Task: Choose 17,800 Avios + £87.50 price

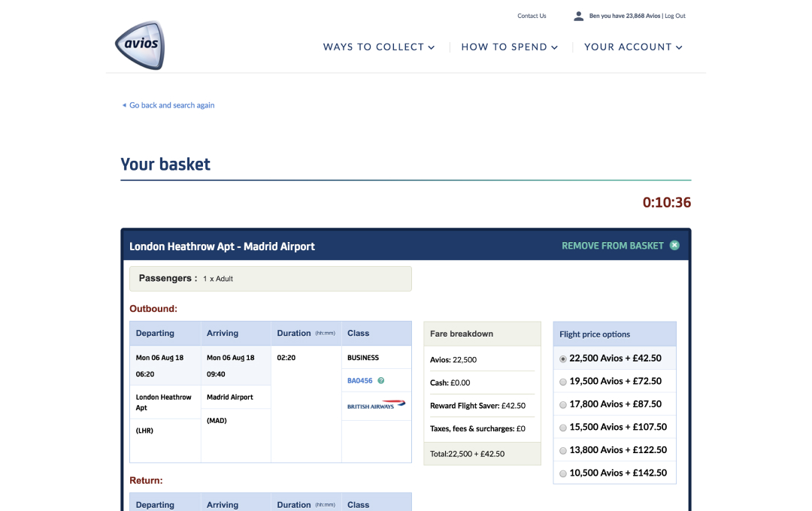Action: [x=563, y=404]
